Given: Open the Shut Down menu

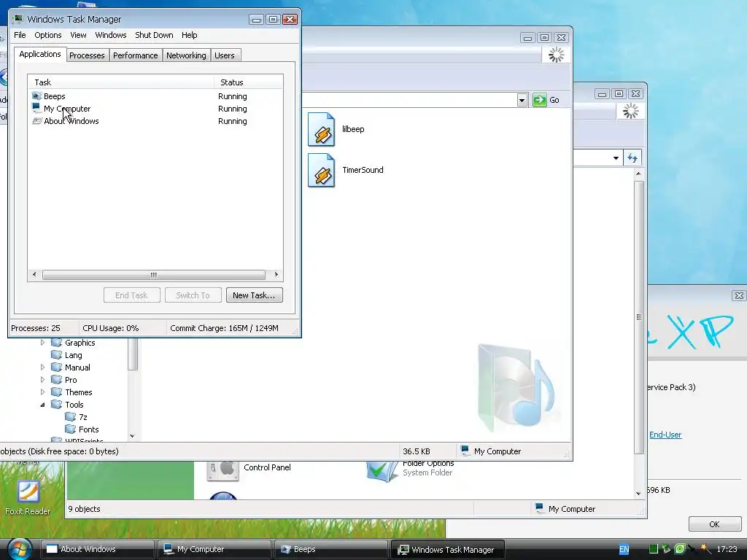Looking at the screenshot, I should 154,35.
